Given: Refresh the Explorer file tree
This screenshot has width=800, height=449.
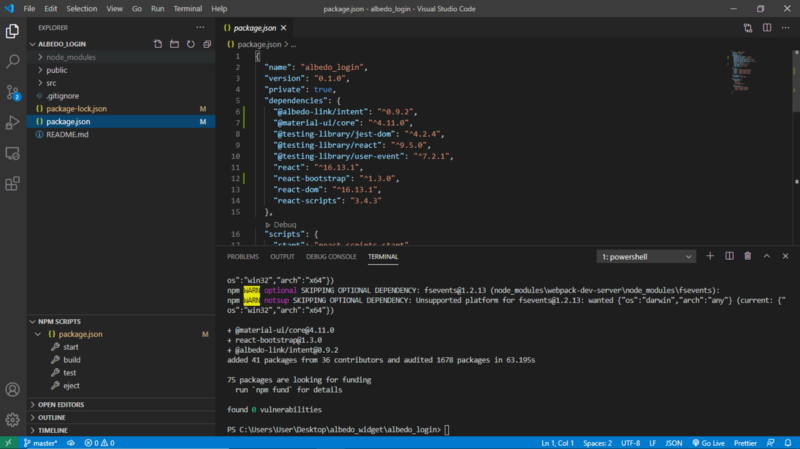Looking at the screenshot, I should click(x=191, y=44).
